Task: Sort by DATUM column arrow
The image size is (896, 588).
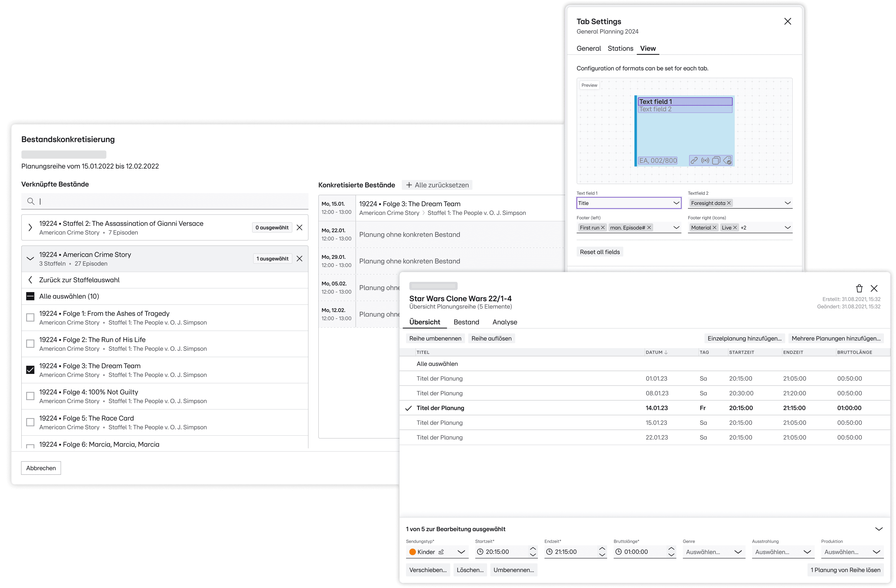Action: 666,352
